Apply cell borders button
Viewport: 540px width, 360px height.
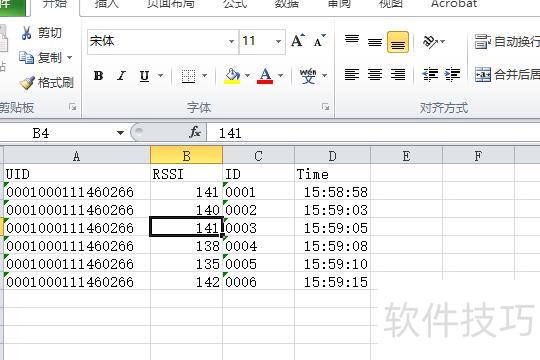(188, 75)
